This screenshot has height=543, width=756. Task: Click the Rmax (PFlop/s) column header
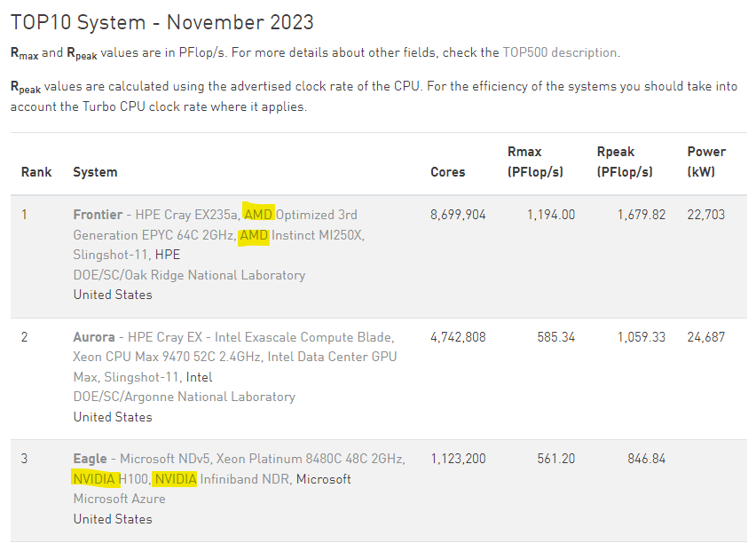[535, 161]
